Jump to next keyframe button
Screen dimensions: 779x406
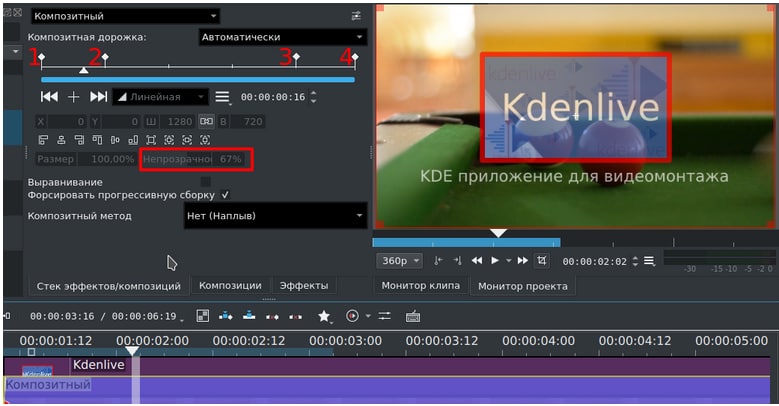[98, 96]
